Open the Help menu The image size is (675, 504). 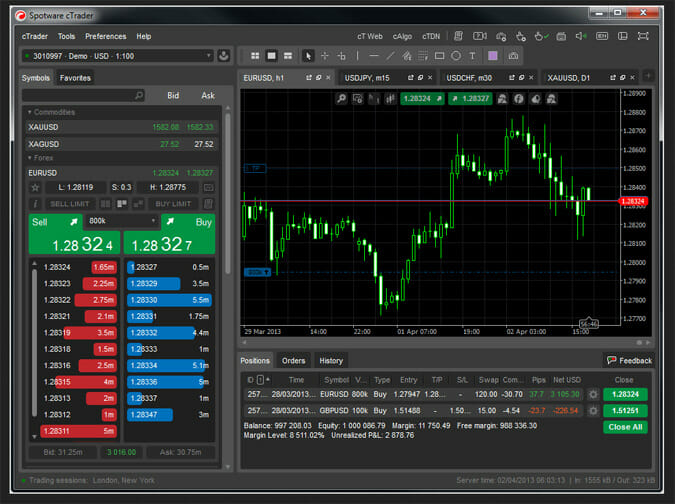[144, 37]
